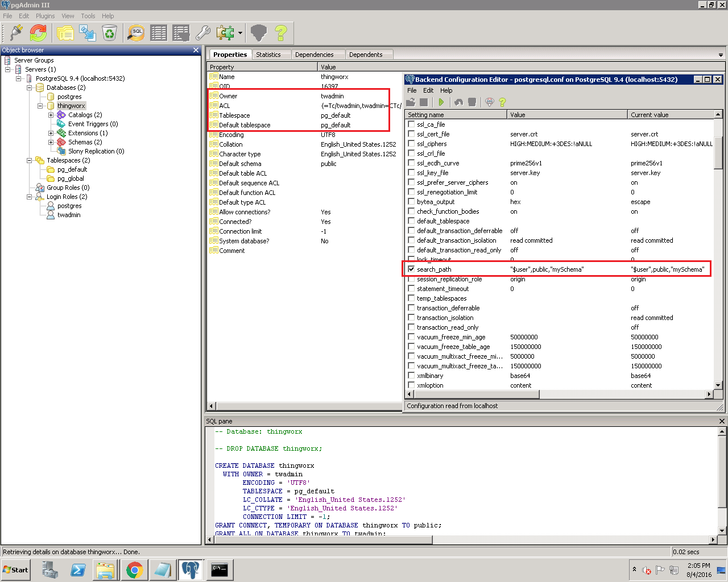
Task: Collapse the PostgreSQL 9.4 server node
Action: pyautogui.click(x=18, y=78)
